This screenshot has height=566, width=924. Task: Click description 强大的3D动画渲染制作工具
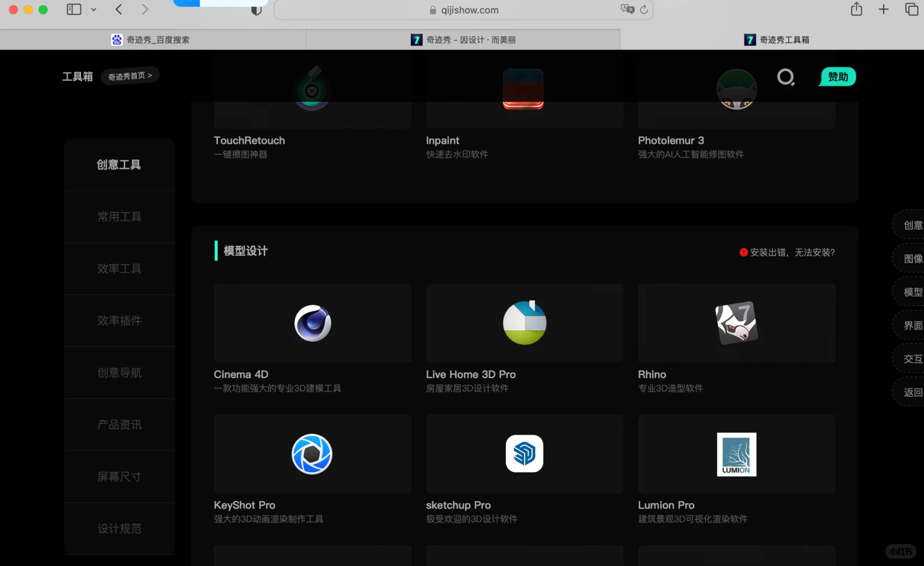pyautogui.click(x=268, y=519)
